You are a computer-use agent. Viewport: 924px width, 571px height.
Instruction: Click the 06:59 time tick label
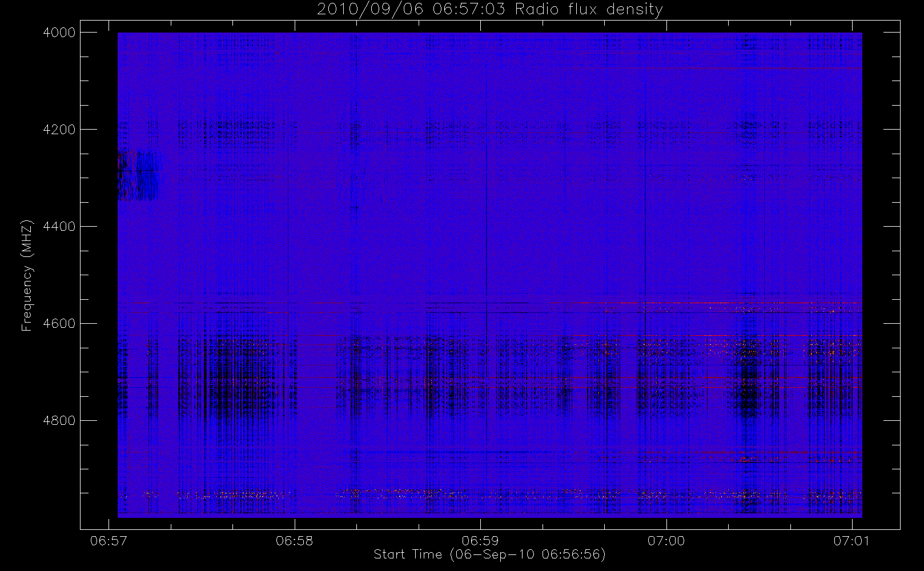[480, 541]
